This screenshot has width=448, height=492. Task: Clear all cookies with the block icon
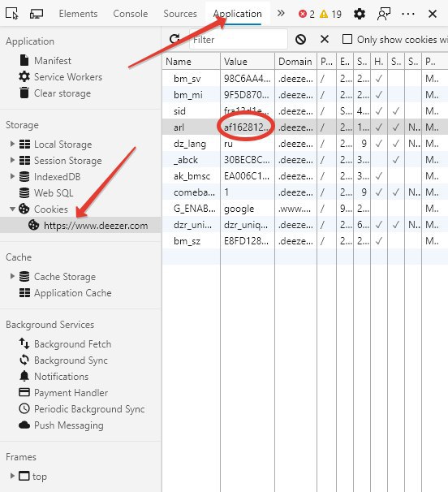pyautogui.click(x=300, y=39)
